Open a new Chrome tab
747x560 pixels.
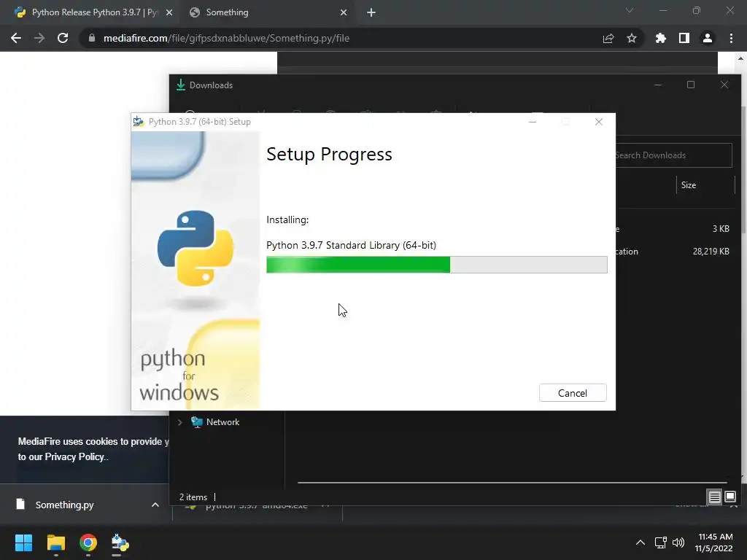371,12
